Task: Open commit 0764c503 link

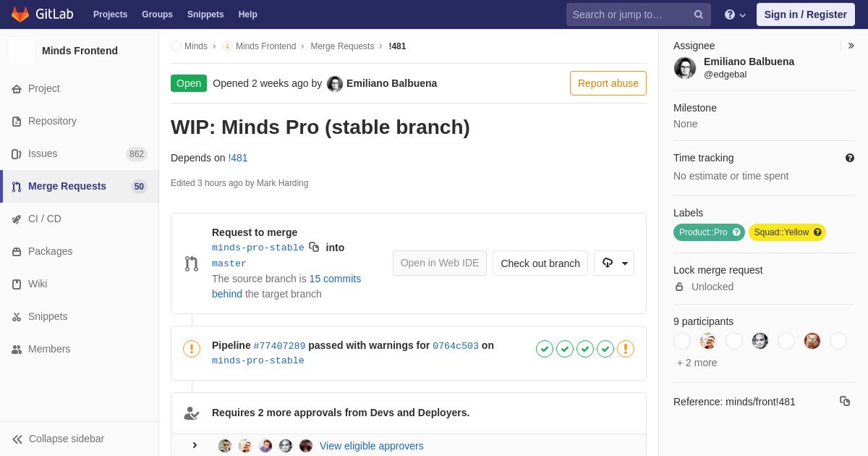Action: (x=456, y=346)
